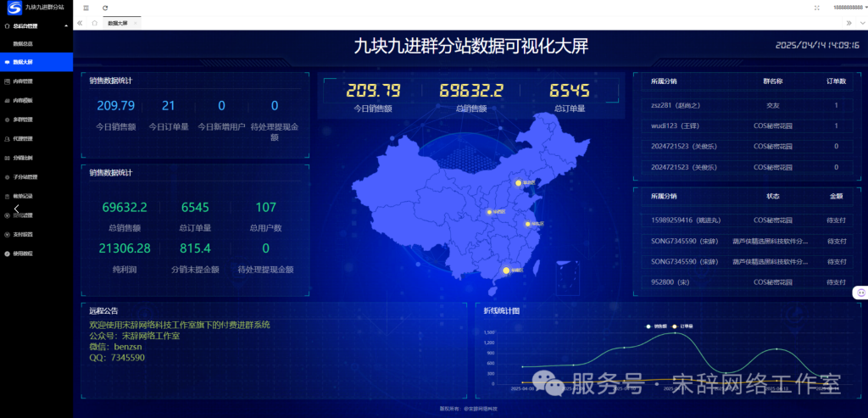Open the 支付设置 sidebar item

(36, 234)
